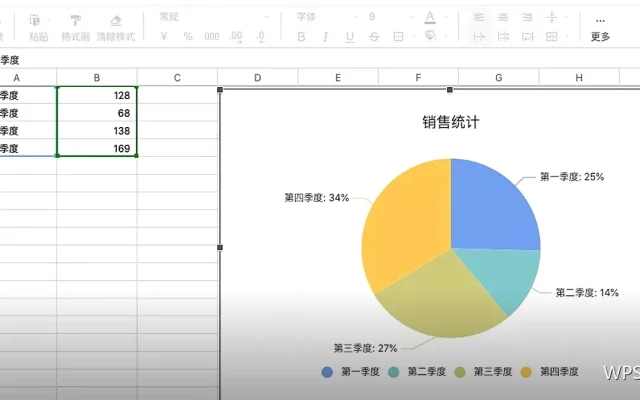Toggle strikethrough S formatting
Image resolution: width=640 pixels, height=400 pixels.
(374, 37)
